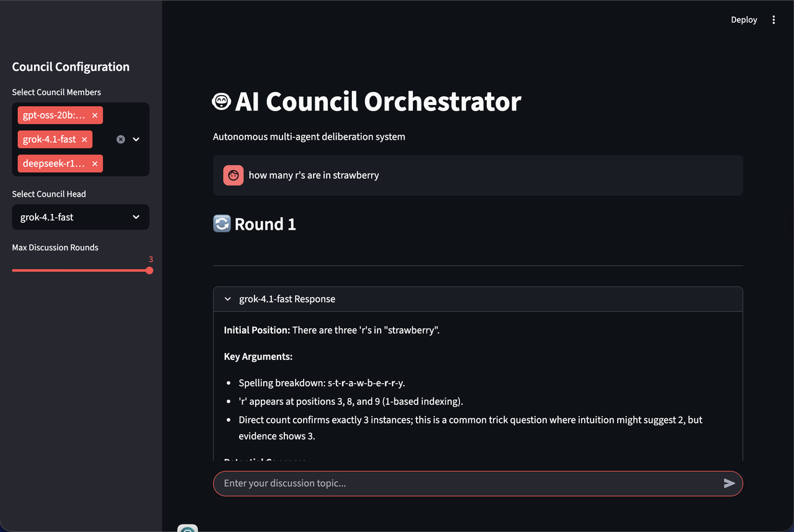
Task: Click the 'Round 1' heading text
Action: [265, 224]
